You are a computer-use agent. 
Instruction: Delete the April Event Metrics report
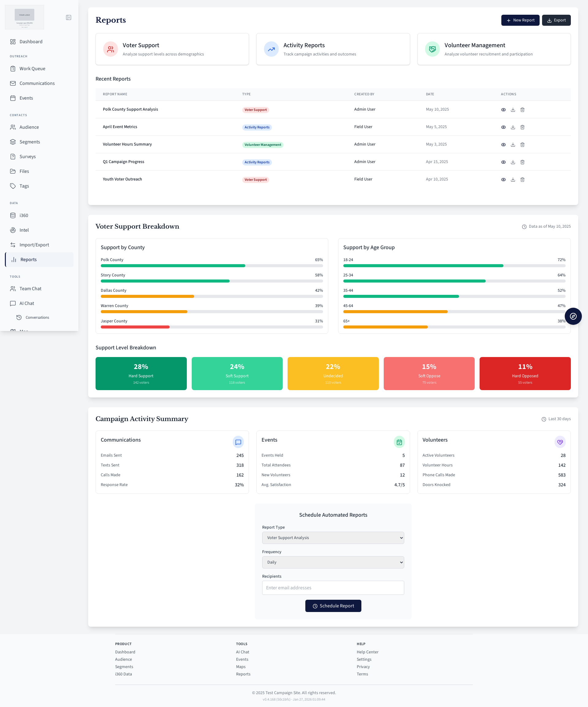(522, 127)
